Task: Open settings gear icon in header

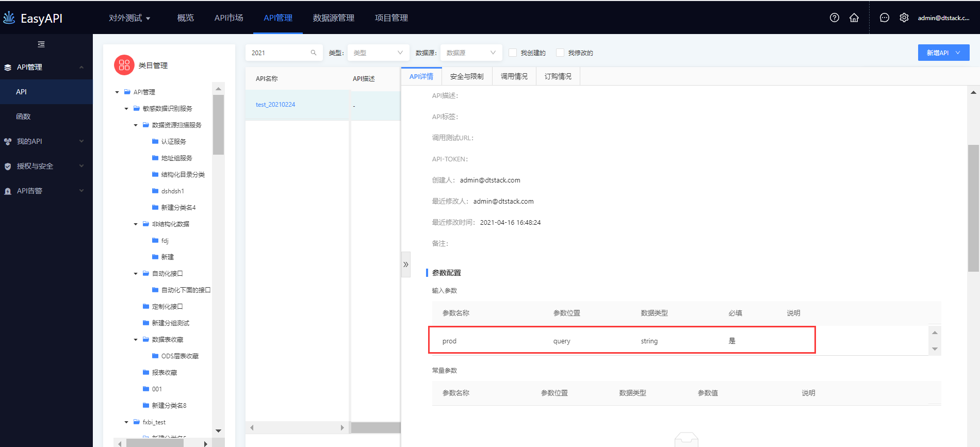Action: pos(904,18)
